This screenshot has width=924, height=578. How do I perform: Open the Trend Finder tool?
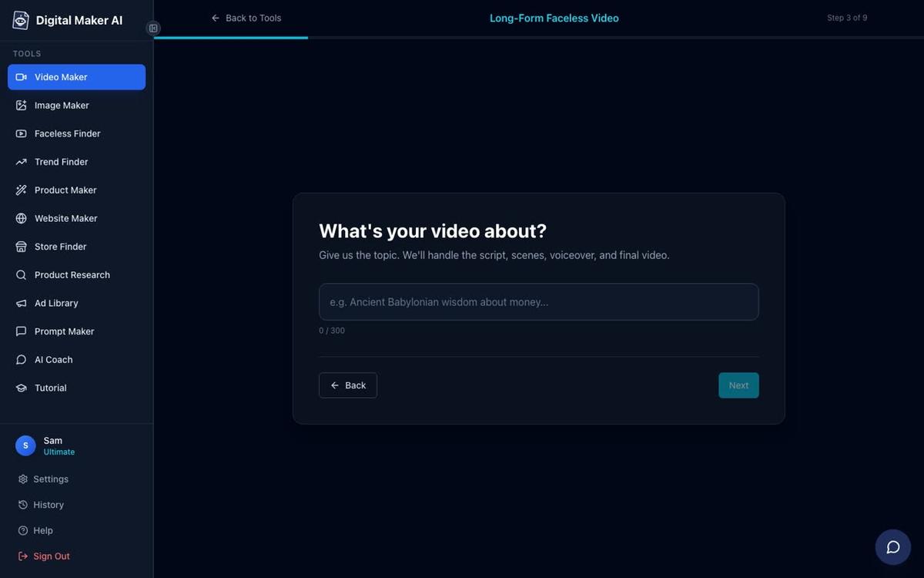(76, 162)
